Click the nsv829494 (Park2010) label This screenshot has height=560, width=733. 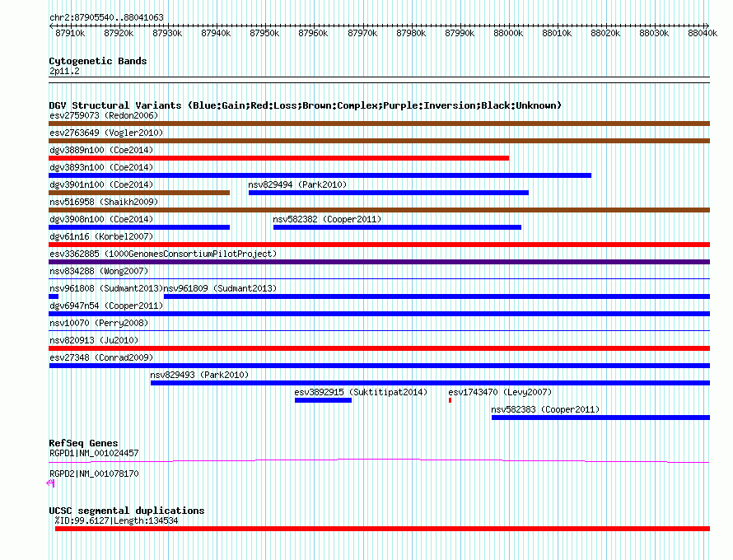pos(297,184)
